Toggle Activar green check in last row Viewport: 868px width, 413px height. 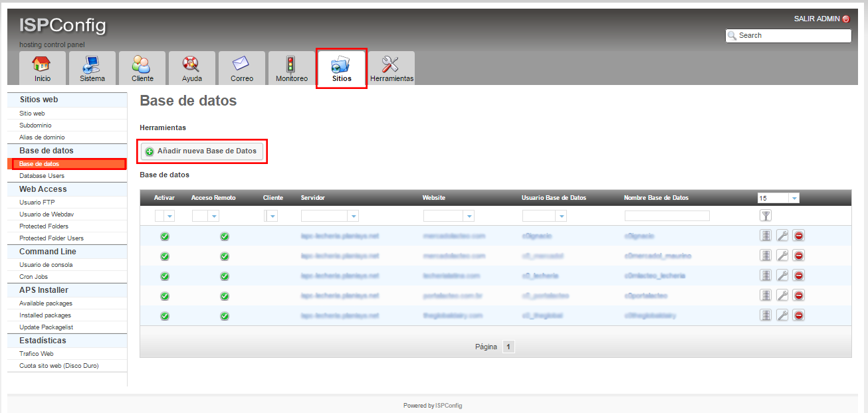[165, 316]
